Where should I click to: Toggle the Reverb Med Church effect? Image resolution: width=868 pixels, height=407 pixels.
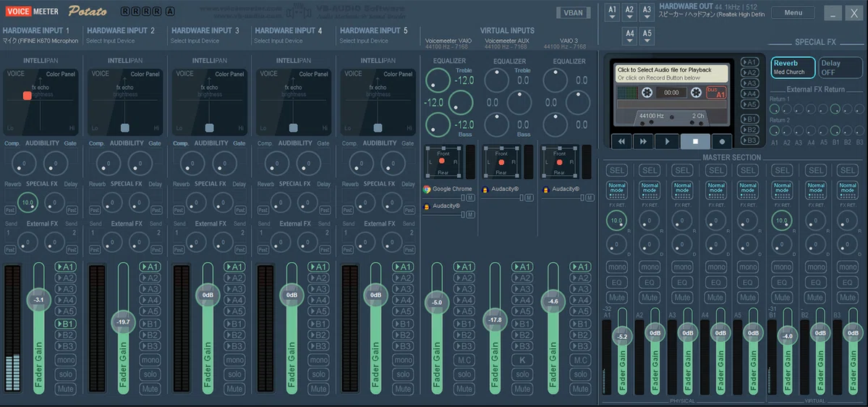coord(793,67)
